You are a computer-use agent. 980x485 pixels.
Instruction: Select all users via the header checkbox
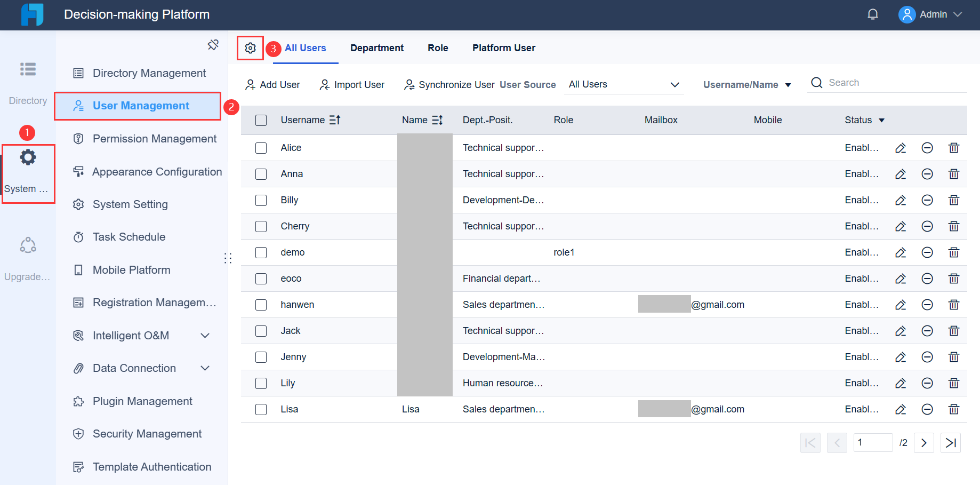(x=261, y=120)
